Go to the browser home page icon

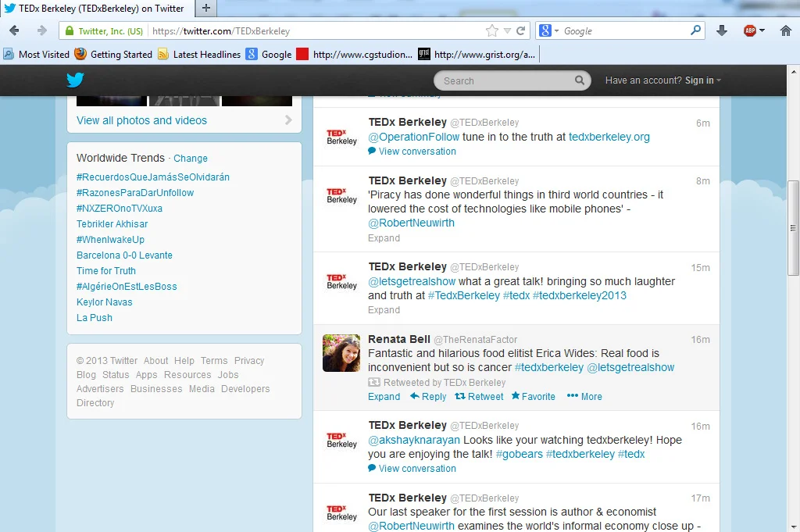click(x=786, y=30)
